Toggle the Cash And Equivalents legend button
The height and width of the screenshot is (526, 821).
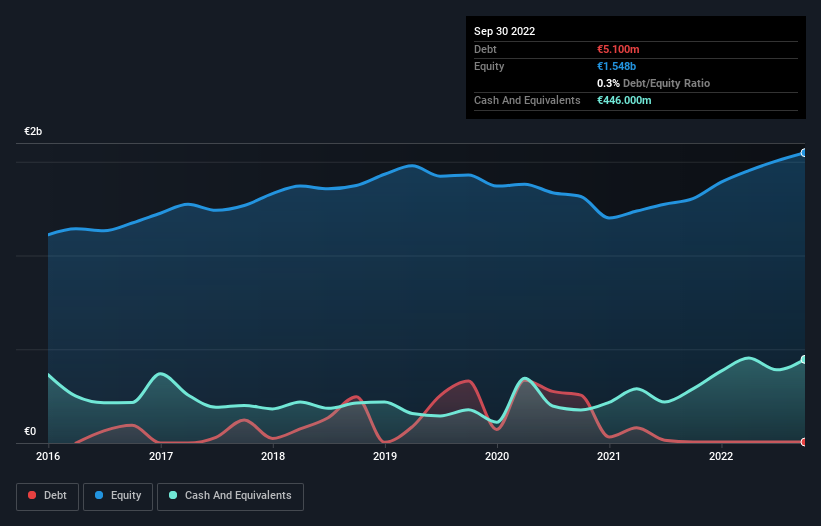point(230,496)
